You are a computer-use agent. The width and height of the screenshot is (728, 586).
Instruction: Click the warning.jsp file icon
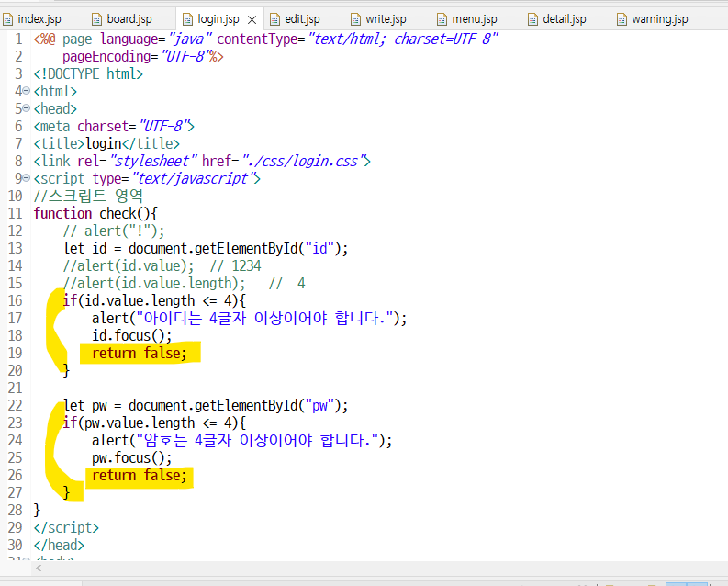[622, 19]
